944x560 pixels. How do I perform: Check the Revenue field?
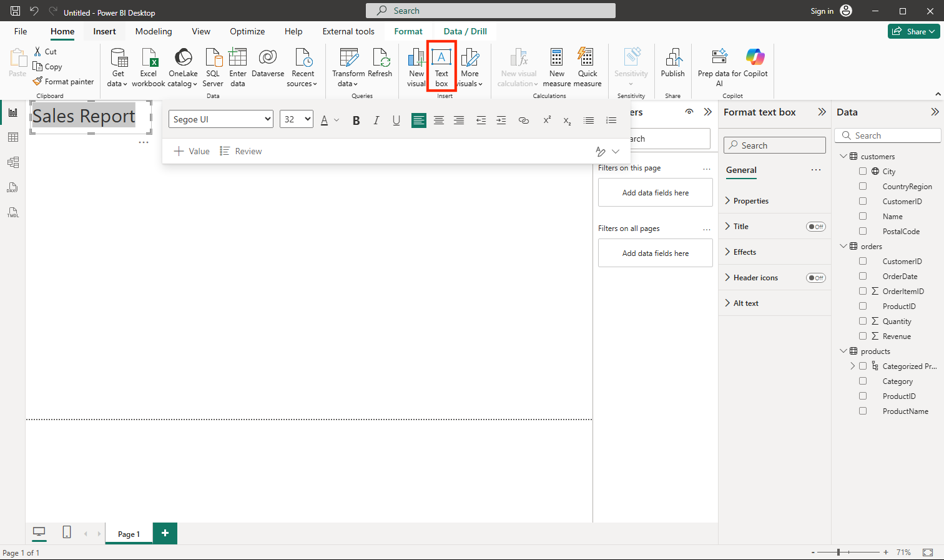[x=863, y=336]
